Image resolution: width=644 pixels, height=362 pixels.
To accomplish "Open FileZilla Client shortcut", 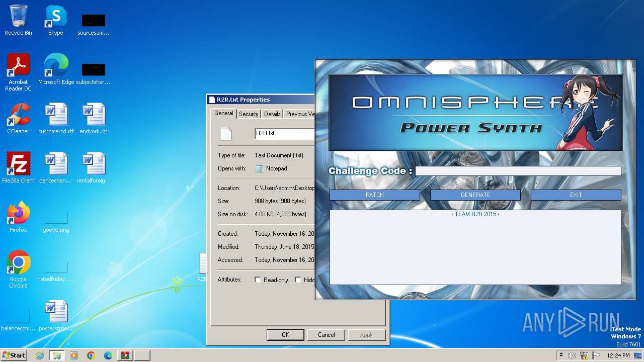I will click(x=18, y=168).
